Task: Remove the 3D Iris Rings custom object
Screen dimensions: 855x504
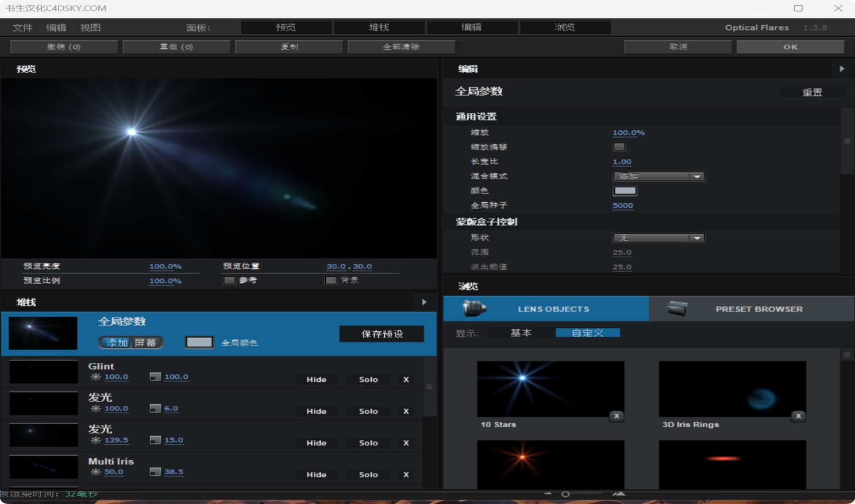Action: pyautogui.click(x=798, y=416)
